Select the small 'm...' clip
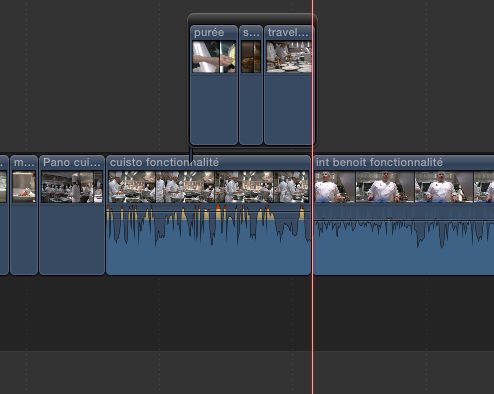This screenshot has width=494, height=394. point(24,215)
